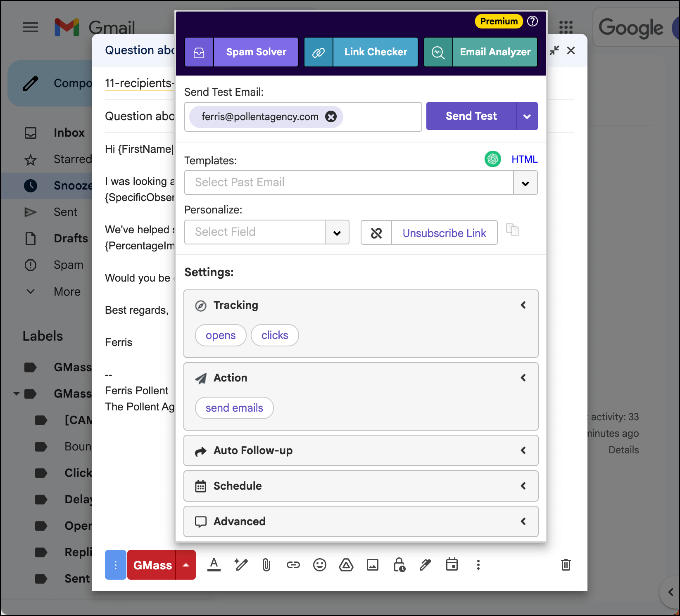This screenshot has width=680, height=616.
Task: Collapse the GMass label tree arrow
Action: [17, 394]
